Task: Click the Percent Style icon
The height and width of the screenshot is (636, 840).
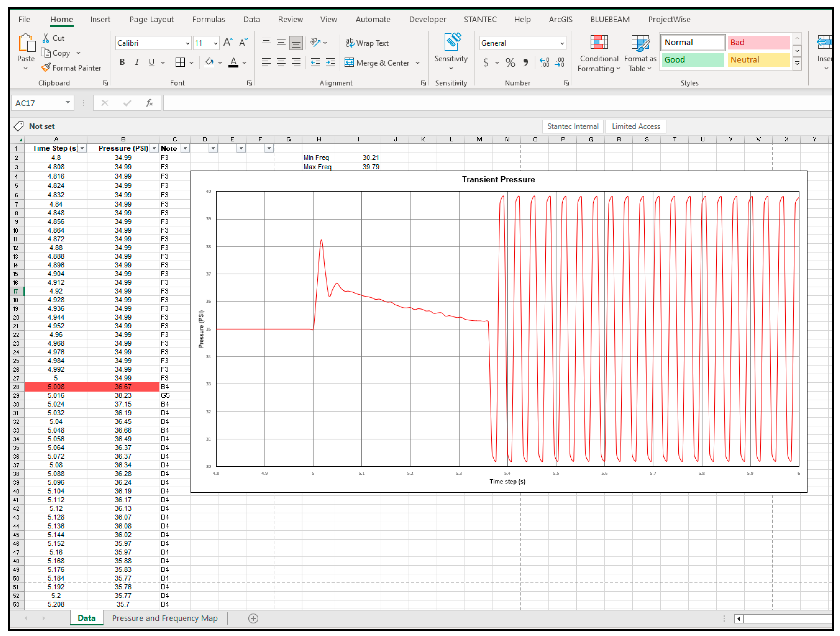Action: (510, 63)
